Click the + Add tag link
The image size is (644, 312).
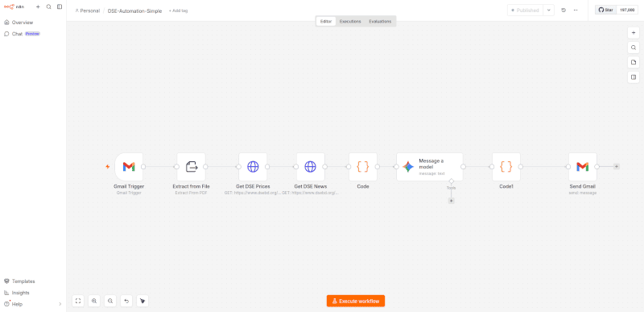pos(178,10)
